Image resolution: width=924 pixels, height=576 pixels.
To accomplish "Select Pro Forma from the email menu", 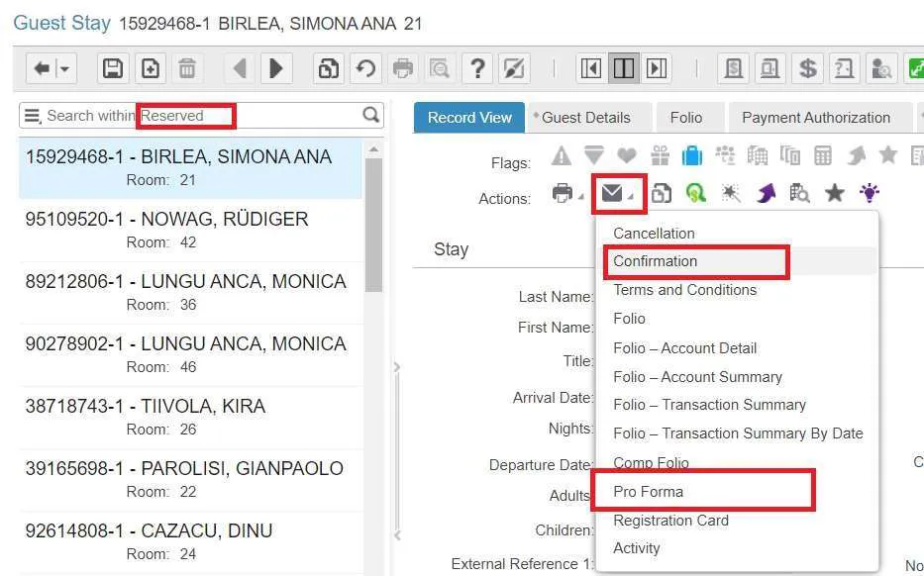I will click(x=648, y=492).
